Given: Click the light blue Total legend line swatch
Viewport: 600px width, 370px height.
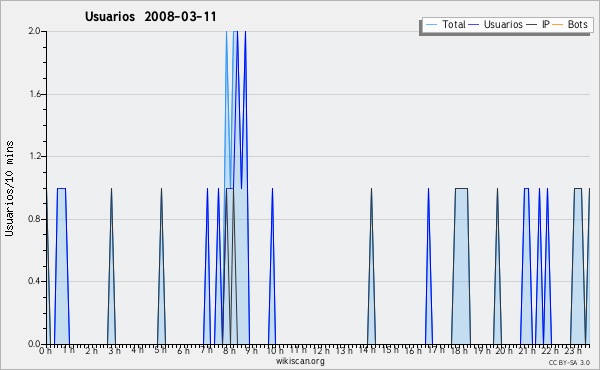Looking at the screenshot, I should [x=431, y=25].
